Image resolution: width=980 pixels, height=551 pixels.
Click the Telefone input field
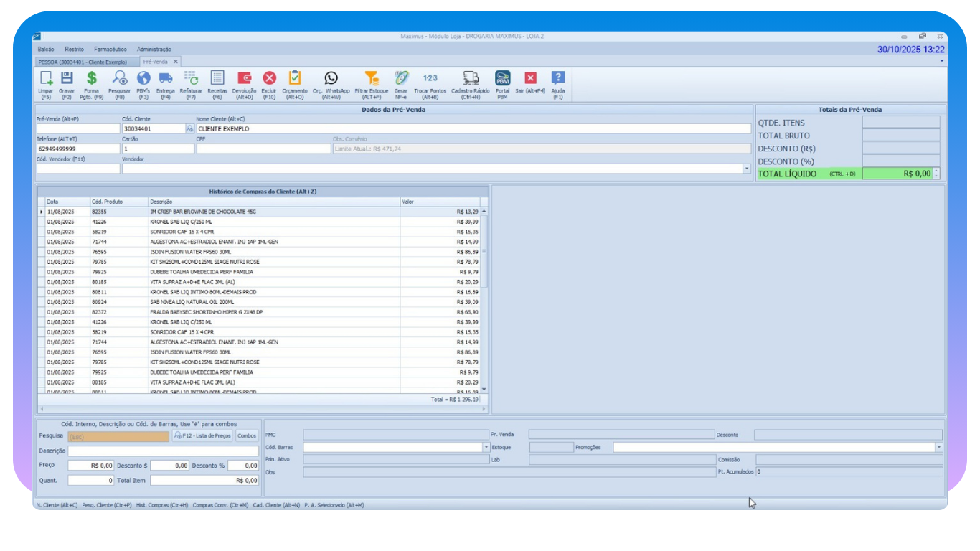(x=77, y=149)
